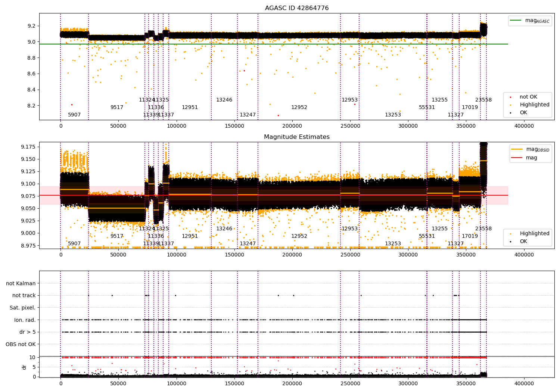The width and height of the screenshot is (560, 392).
Task: Click OBSID label 11327 in AGASC ID plot
Action: coord(456,115)
